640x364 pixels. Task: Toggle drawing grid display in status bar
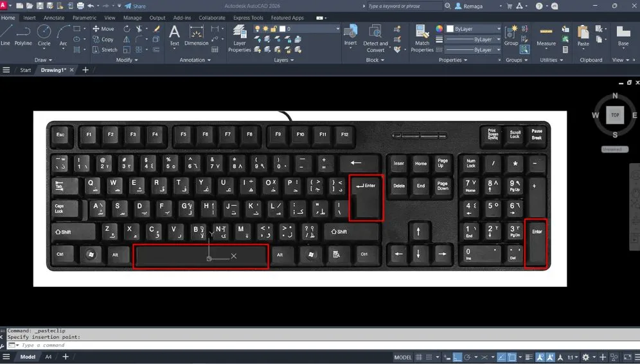pyautogui.click(x=419, y=357)
